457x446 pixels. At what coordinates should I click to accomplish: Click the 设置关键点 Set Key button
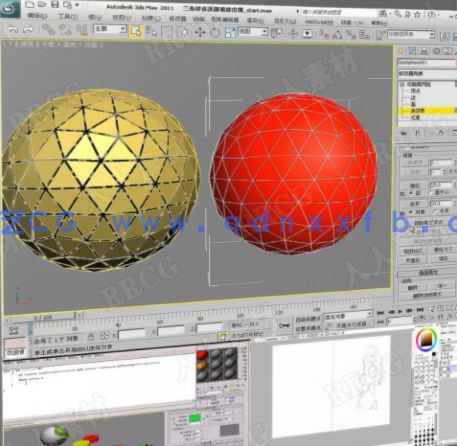(x=308, y=328)
